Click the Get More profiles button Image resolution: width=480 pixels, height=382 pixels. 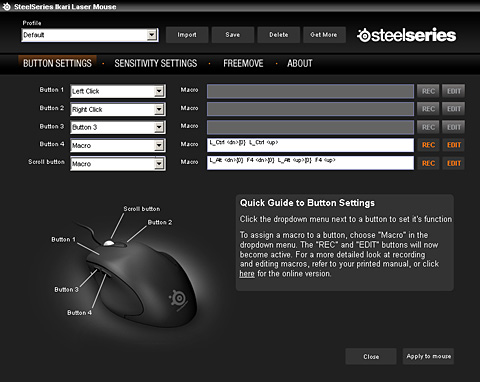coord(324,35)
